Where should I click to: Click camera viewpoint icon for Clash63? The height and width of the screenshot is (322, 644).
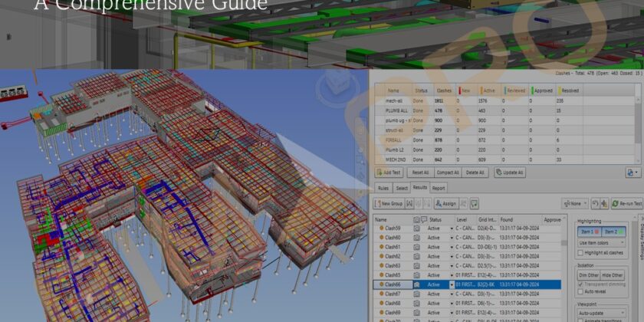coord(417,266)
